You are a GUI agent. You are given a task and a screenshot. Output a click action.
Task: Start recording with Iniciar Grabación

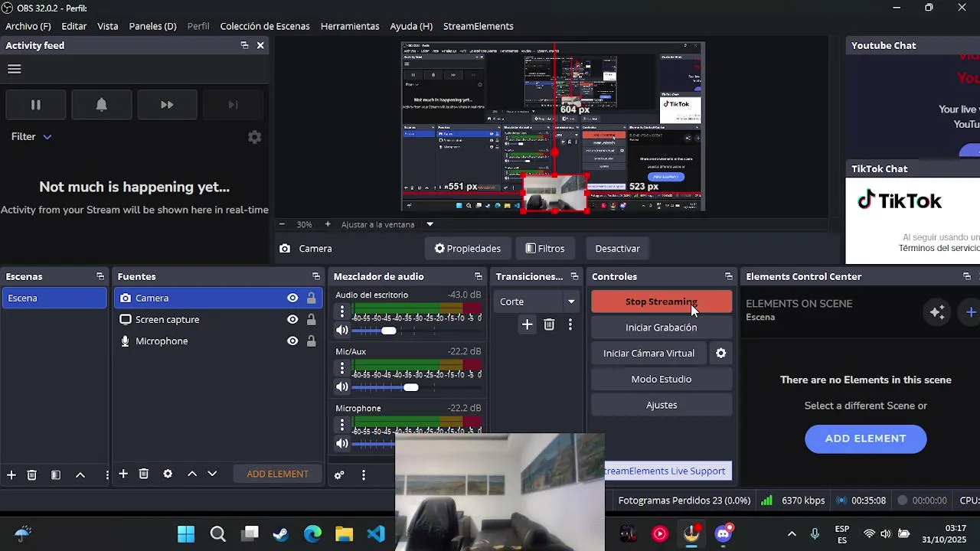(x=661, y=328)
